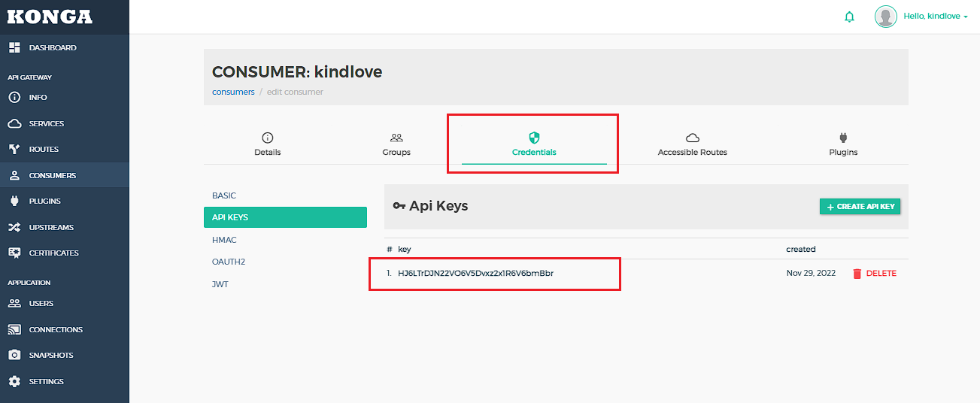Viewport: 980px width, 403px height.
Task: Click the Snapshots camera icon
Action: click(14, 355)
